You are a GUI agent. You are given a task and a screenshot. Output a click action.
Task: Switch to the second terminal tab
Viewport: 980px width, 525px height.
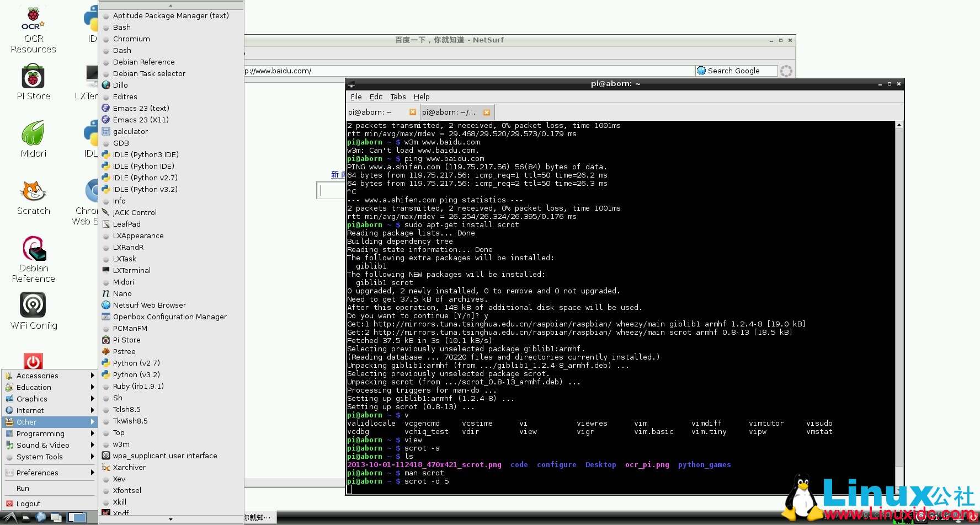tap(456, 112)
